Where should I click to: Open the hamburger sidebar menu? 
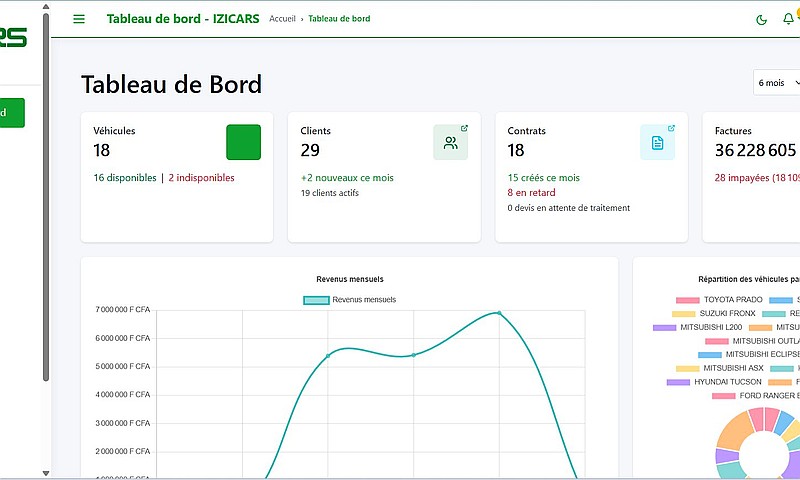pyautogui.click(x=79, y=19)
